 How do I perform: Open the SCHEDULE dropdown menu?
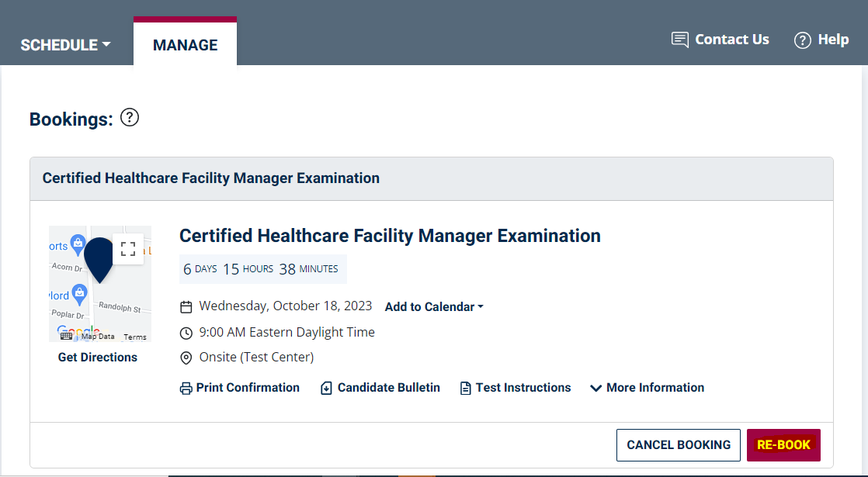65,45
